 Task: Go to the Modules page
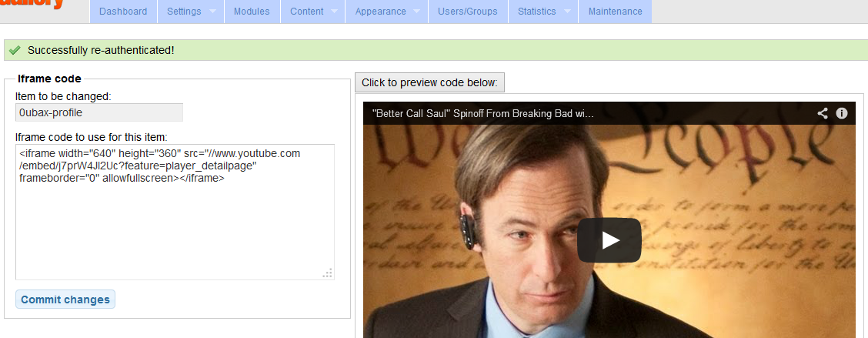(x=252, y=11)
